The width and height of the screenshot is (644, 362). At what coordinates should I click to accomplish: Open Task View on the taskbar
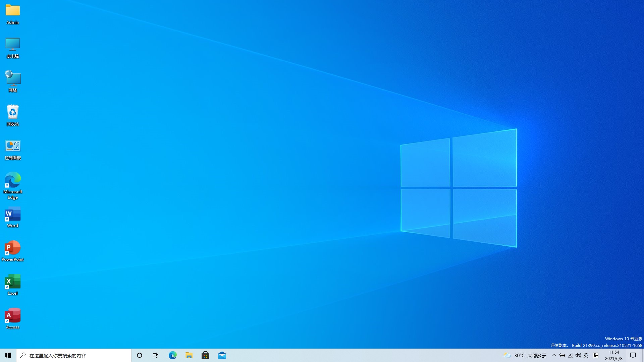coord(155,355)
